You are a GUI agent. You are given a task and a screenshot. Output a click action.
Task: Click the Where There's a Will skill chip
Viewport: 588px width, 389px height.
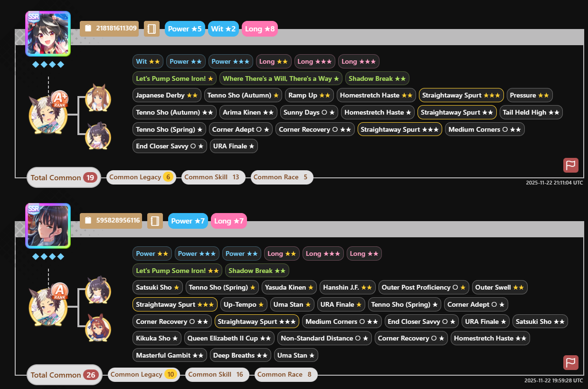tap(281, 78)
